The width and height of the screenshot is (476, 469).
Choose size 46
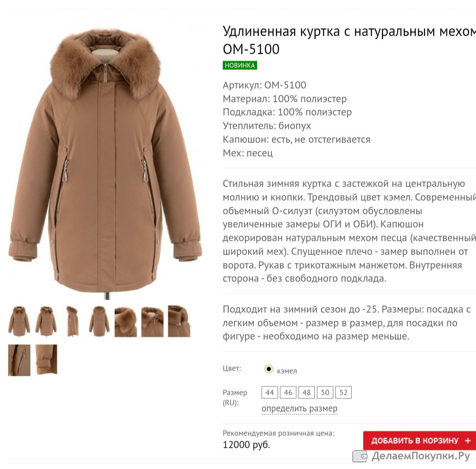point(288,392)
